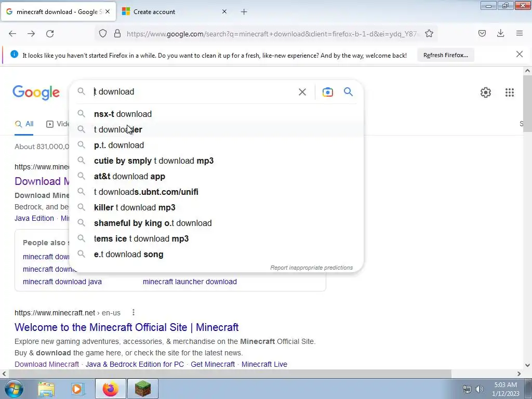The height and width of the screenshot is (399, 532).
Task: Open a new browser tab
Action: [x=244, y=12]
